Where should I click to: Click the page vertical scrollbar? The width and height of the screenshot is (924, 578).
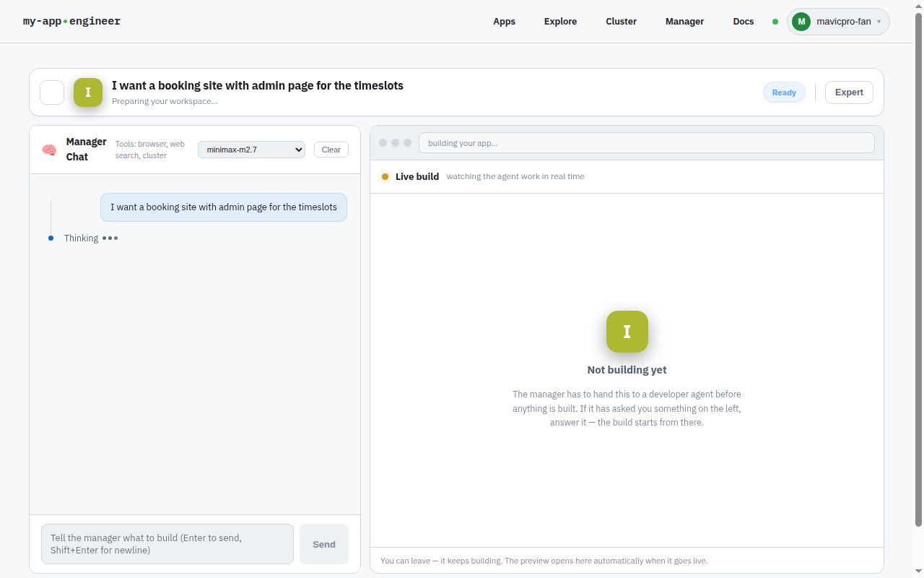click(919, 267)
